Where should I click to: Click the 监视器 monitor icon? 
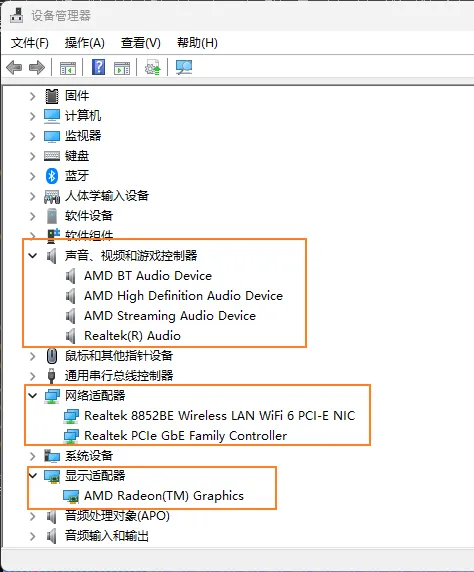(52, 136)
